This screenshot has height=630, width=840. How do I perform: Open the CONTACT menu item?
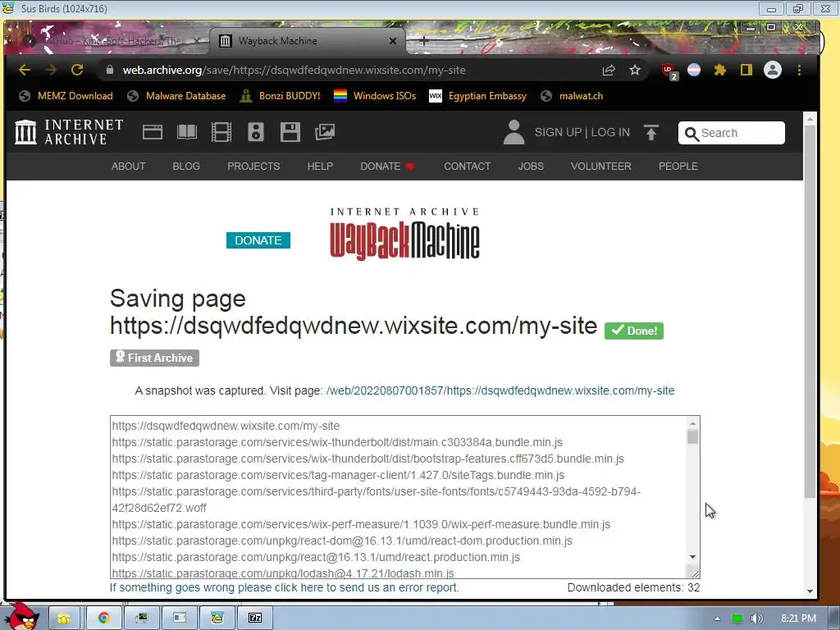(x=467, y=166)
